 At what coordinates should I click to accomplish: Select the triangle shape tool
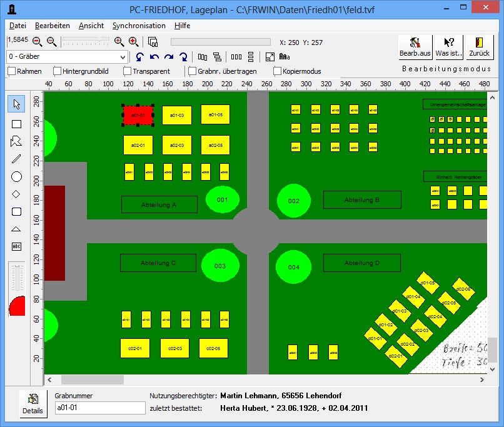[17, 229]
